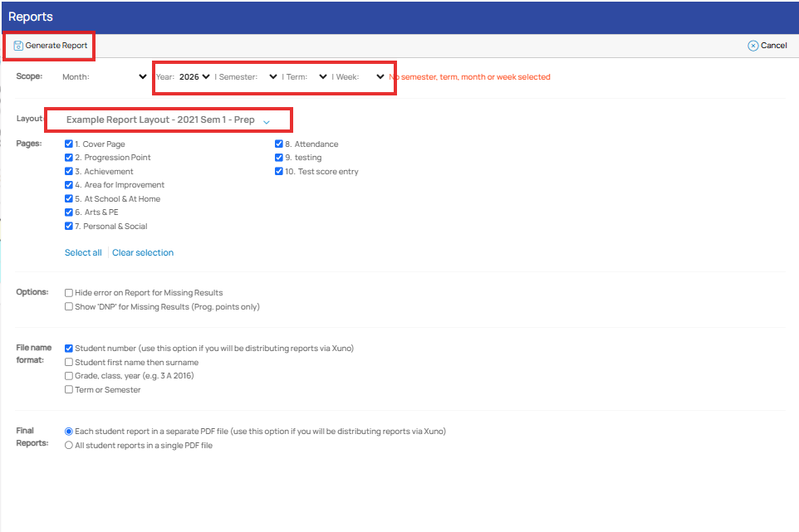Image resolution: width=799 pixels, height=532 pixels.
Task: Uncheck the 4. Area for Improvement checkbox
Action: (69, 185)
